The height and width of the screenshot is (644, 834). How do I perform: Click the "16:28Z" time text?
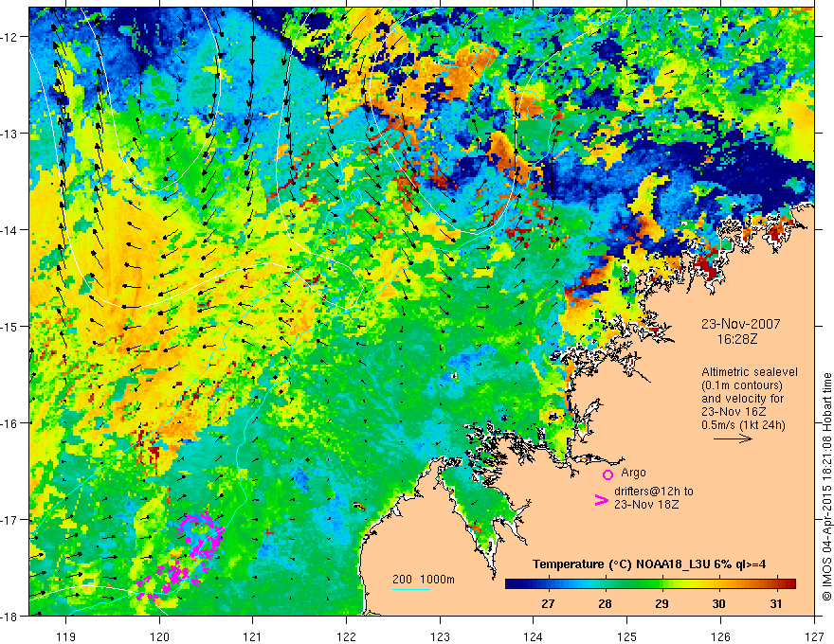tap(736, 338)
